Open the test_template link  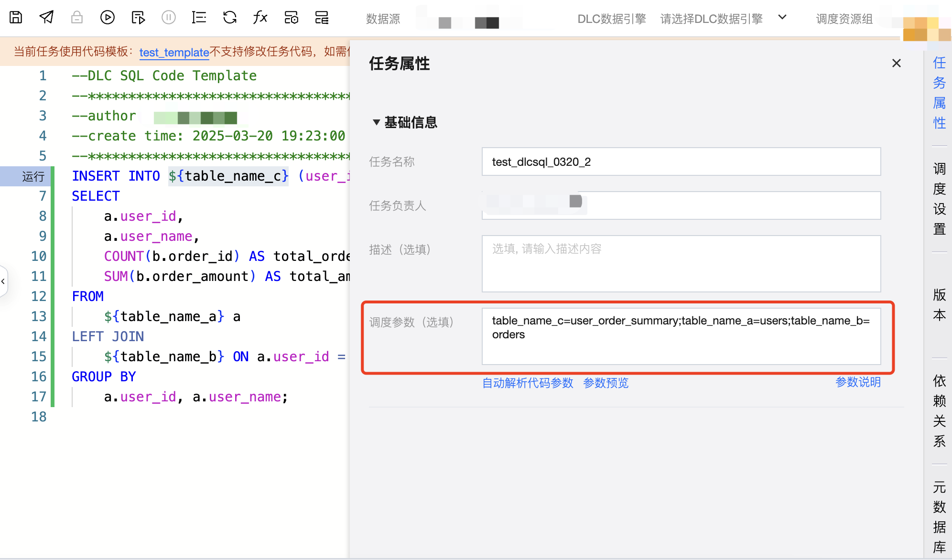pos(174,52)
